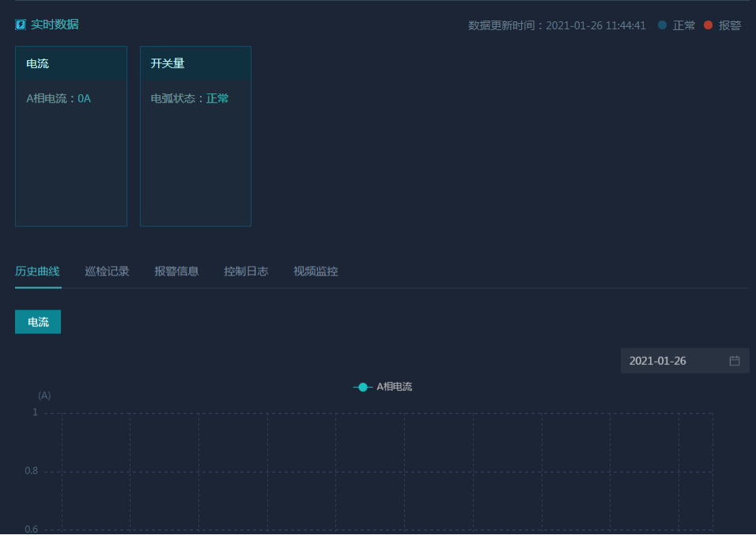Click the A相电流：0A reading
Image resolution: width=756 pixels, height=539 pixels.
tap(59, 98)
